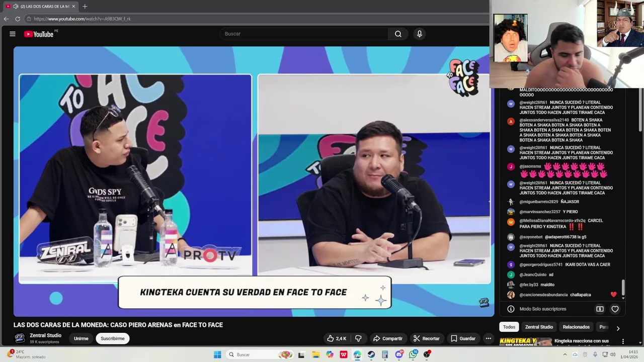Select the Zentral Studio filter chip
Screen dimensions: 644x362
539,327
